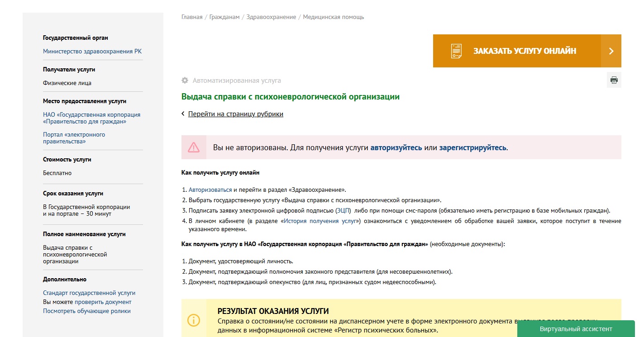Open История получения услуг link
This screenshot has height=337, width=644.
point(320,221)
